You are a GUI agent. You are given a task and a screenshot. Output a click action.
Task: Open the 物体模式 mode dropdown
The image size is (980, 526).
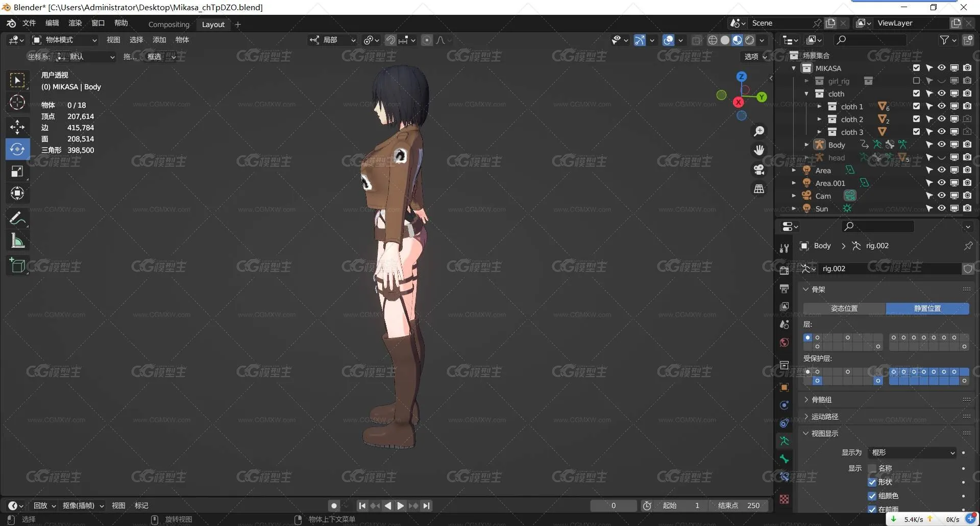point(64,40)
